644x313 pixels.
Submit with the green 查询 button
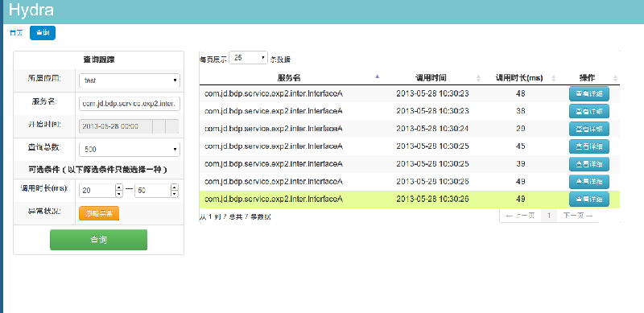click(x=98, y=240)
